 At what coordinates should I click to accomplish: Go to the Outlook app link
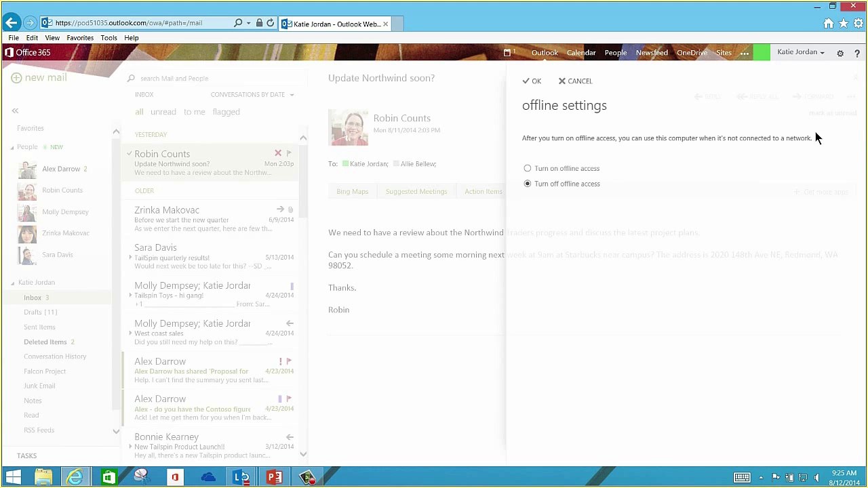(545, 52)
